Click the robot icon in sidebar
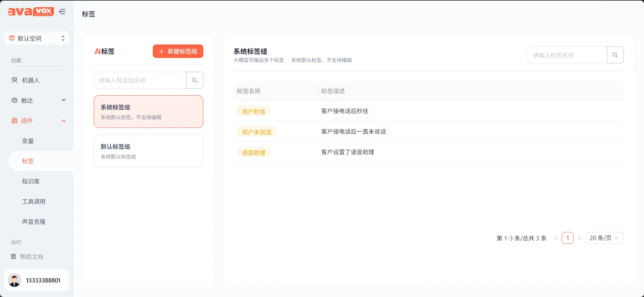Image resolution: width=644 pixels, height=297 pixels. pos(14,80)
